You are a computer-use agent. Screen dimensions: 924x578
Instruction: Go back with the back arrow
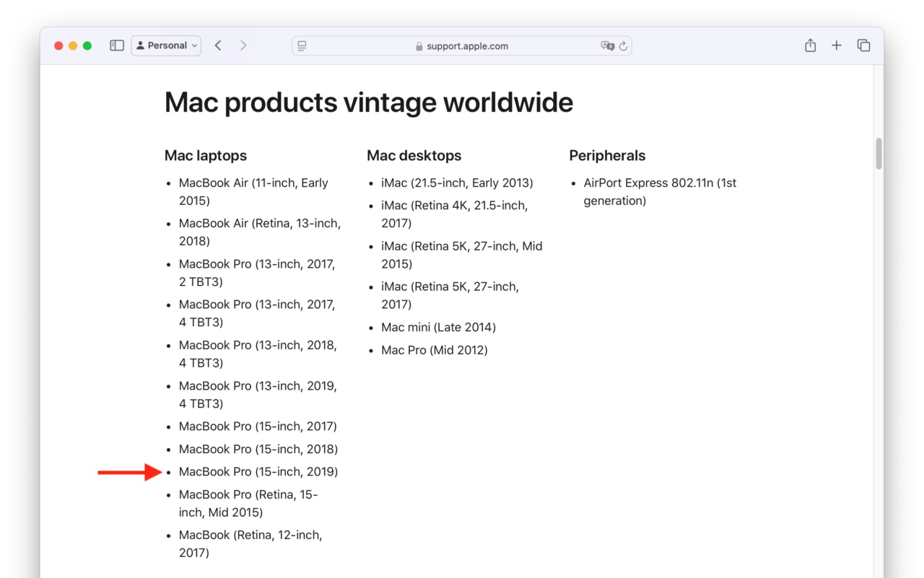click(x=218, y=45)
